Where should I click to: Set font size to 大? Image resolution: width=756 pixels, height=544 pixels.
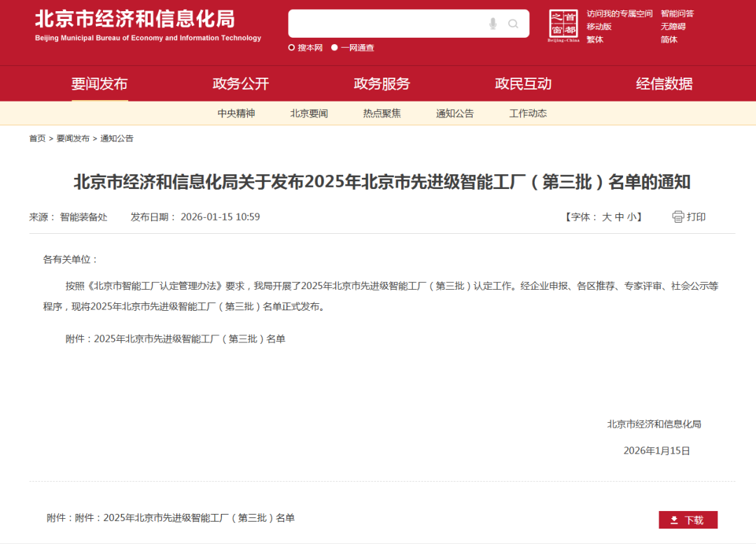606,217
